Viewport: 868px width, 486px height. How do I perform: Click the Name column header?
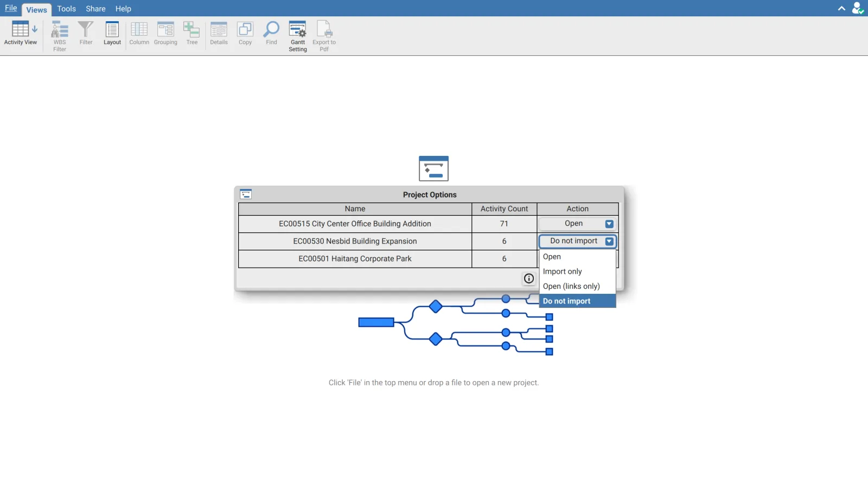355,209
